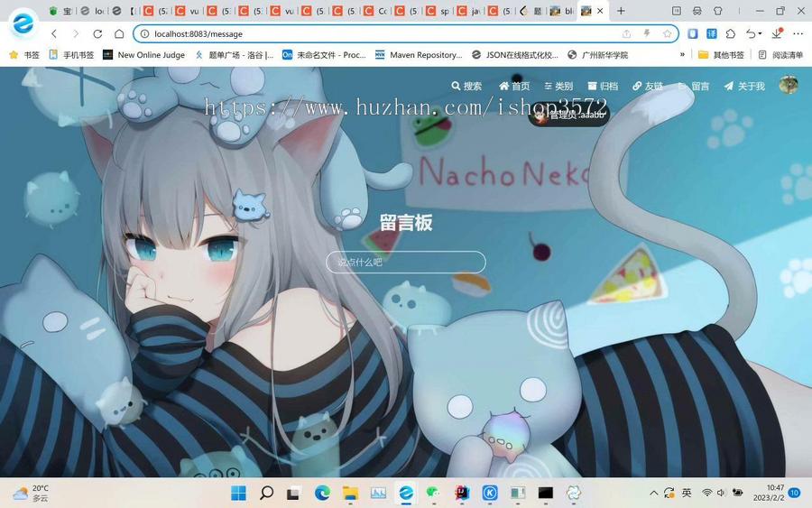This screenshot has width=812, height=508.
Task: Open a new tab with the plus button
Action: click(621, 10)
